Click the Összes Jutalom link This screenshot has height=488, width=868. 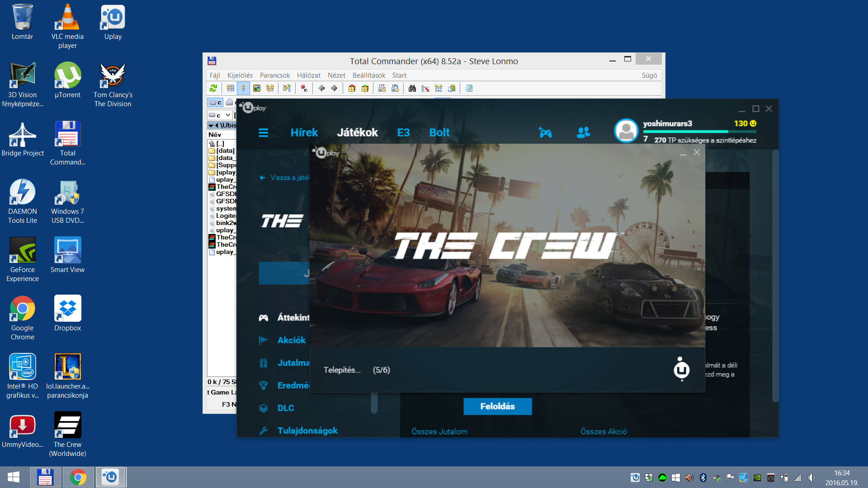click(x=439, y=432)
